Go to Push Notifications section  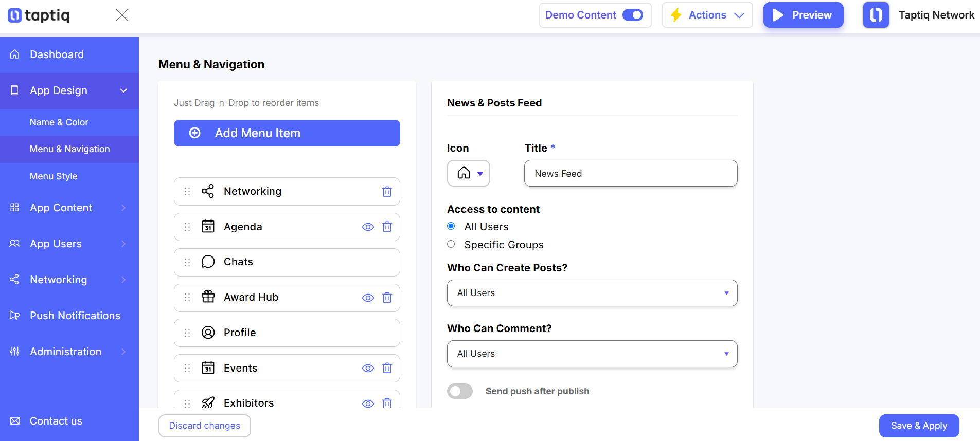75,316
